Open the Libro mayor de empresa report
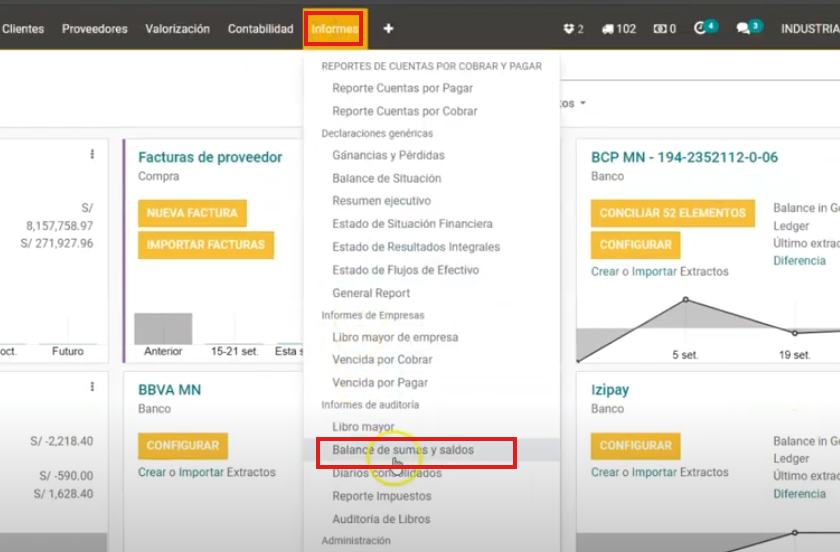Screen dimensions: 840x552 [x=394, y=337]
